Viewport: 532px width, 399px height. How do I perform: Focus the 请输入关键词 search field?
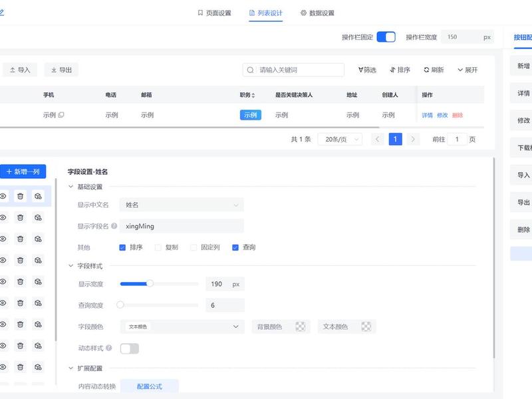tap(293, 70)
